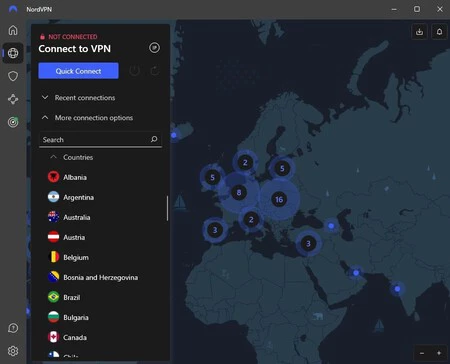This screenshot has height=364, width=450.
Task: Click the Georgia server dot near Black Sea
Action: [331, 226]
